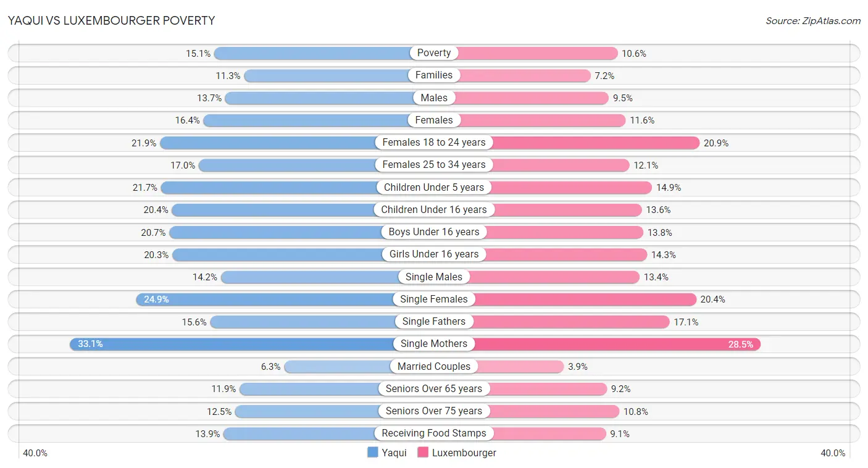
Task: Click the Yaqui vs Luxembourger Poverty title
Action: pyautogui.click(x=112, y=20)
